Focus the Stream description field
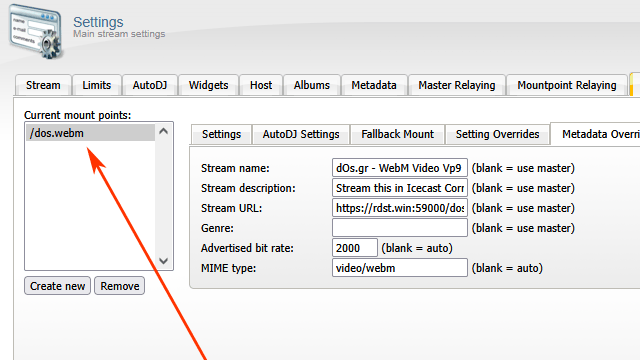The image size is (640, 360). (400, 188)
